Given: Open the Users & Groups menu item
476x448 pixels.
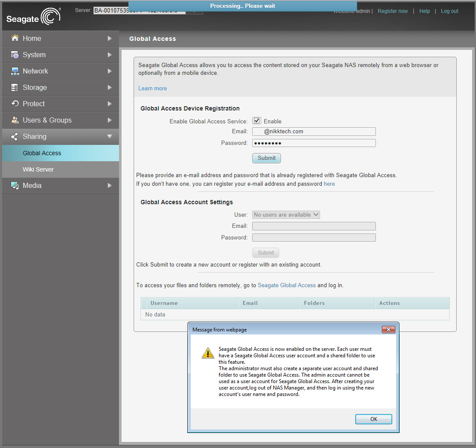Looking at the screenshot, I should [x=61, y=120].
